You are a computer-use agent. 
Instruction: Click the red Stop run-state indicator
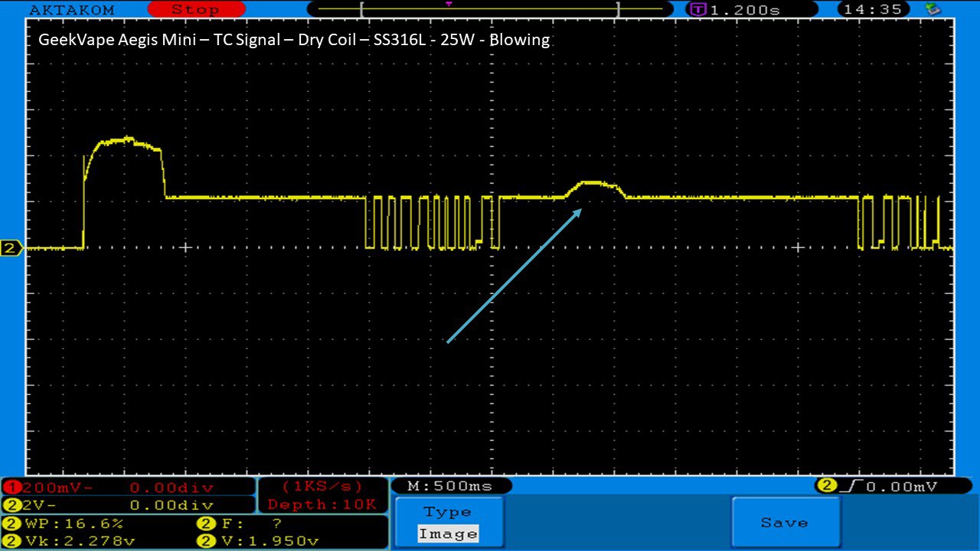tap(195, 10)
